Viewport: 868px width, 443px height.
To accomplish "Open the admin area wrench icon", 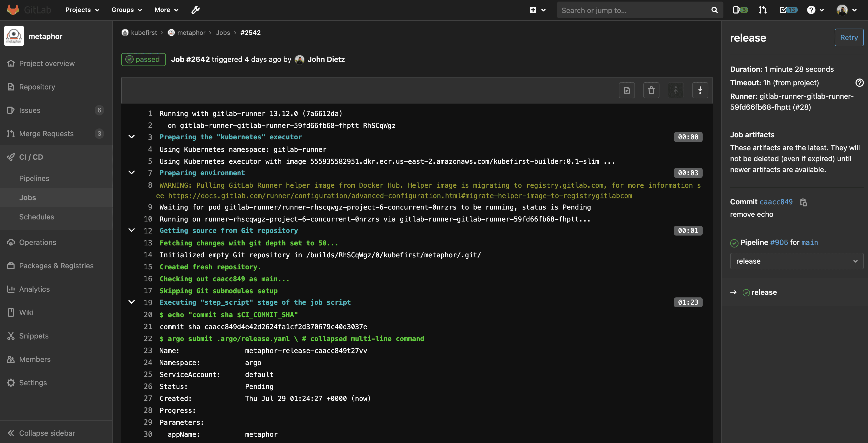I will point(196,10).
